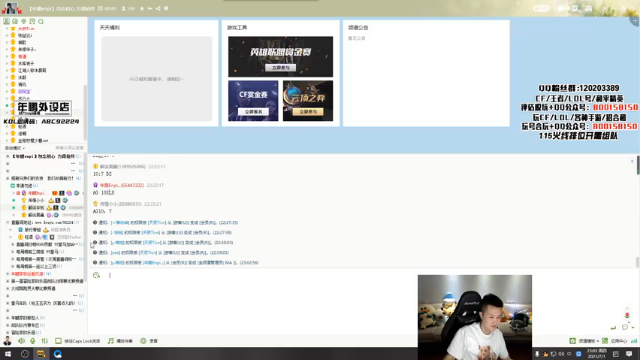Open the 游戏工具 panel header
The image size is (640, 360).
point(237,27)
